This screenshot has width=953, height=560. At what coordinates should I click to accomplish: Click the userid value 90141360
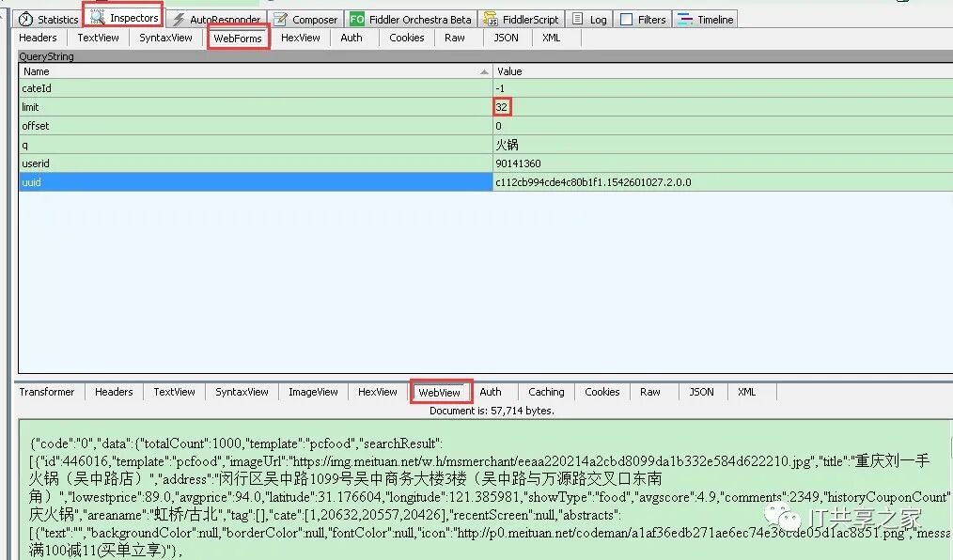(518, 163)
